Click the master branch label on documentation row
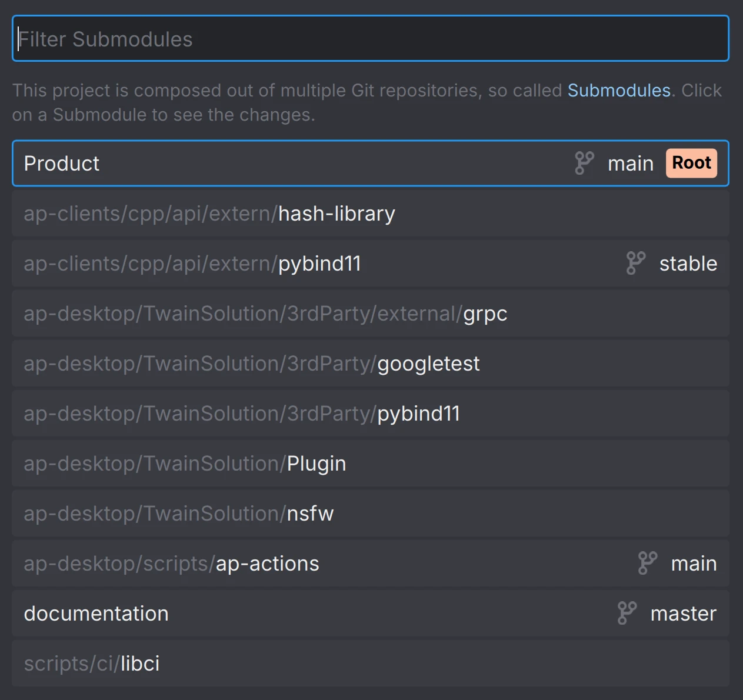The height and width of the screenshot is (700, 743). pos(683,613)
